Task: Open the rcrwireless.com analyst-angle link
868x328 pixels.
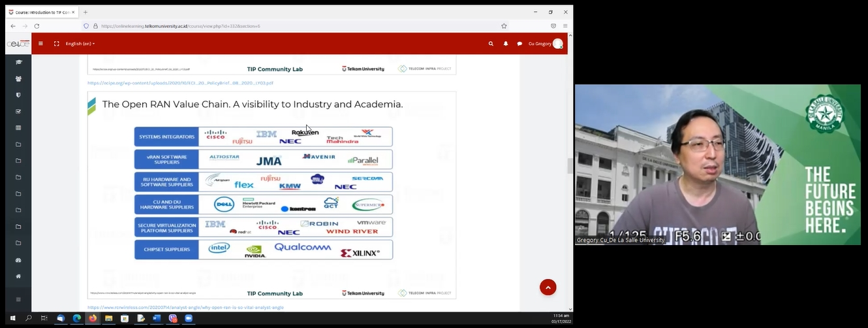Action: click(185, 307)
